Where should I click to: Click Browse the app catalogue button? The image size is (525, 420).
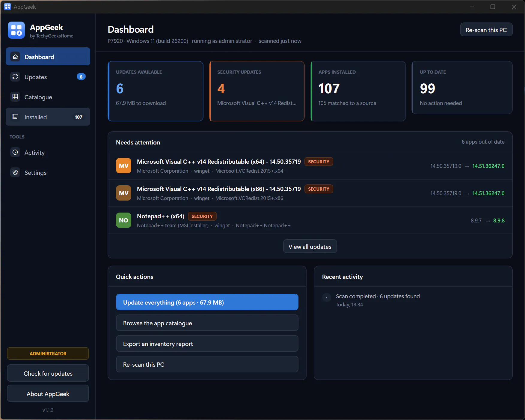[x=207, y=323]
